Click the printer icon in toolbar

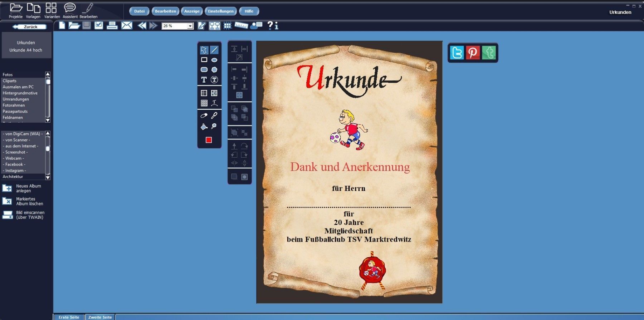pos(112,25)
